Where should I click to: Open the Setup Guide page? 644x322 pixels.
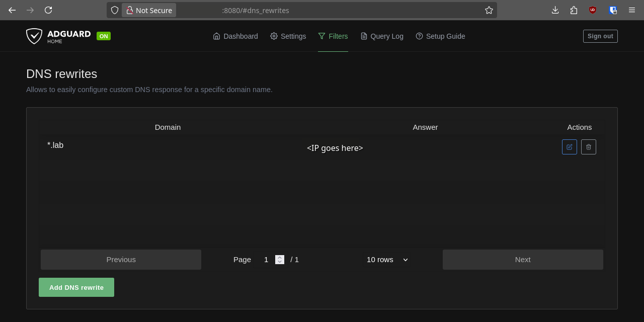point(440,36)
